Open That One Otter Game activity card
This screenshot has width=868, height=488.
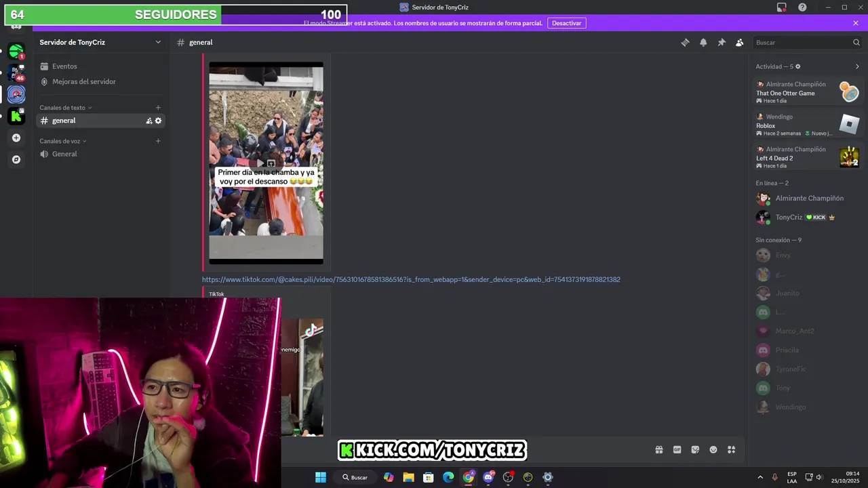(x=808, y=92)
